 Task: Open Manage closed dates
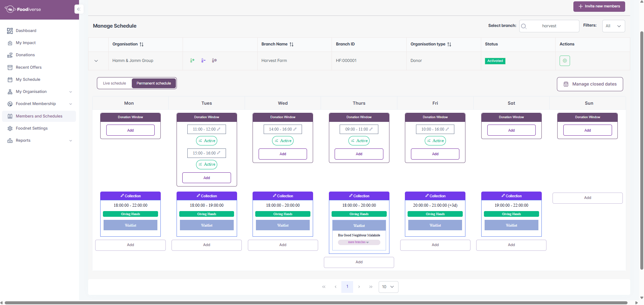click(590, 84)
